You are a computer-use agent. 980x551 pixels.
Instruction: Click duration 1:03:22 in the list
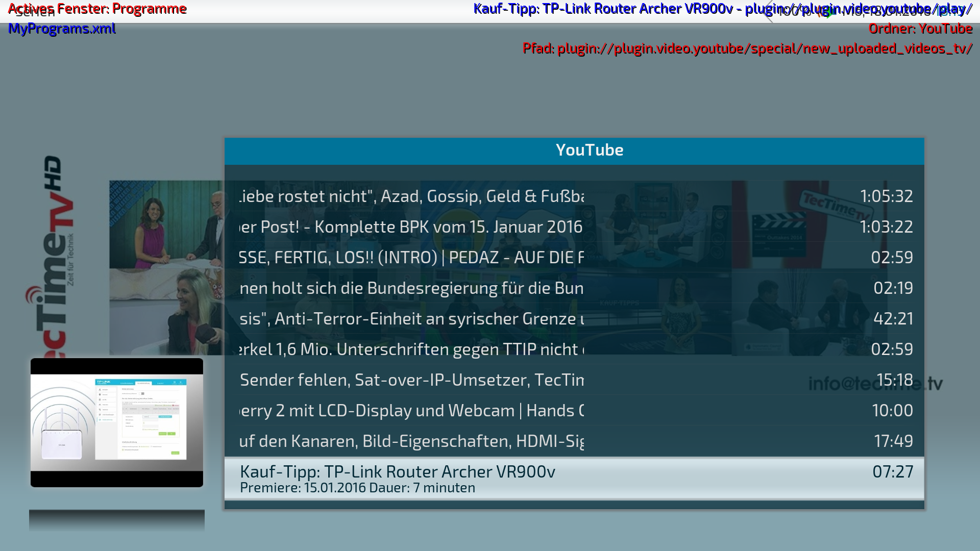point(886,227)
